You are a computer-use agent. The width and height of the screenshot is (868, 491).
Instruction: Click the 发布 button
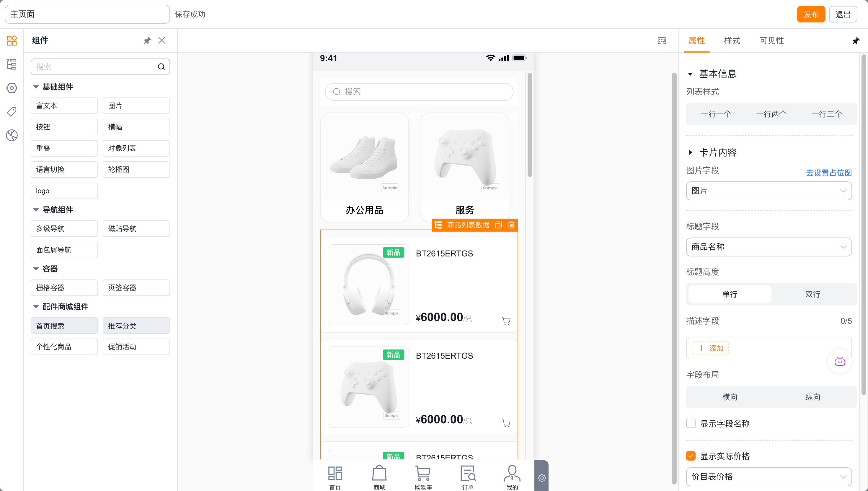tap(811, 14)
